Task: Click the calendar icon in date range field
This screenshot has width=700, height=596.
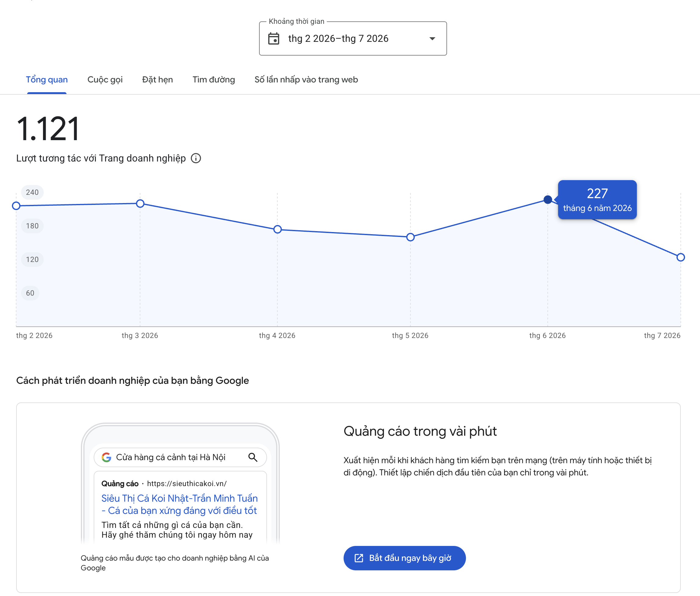Action: point(273,38)
